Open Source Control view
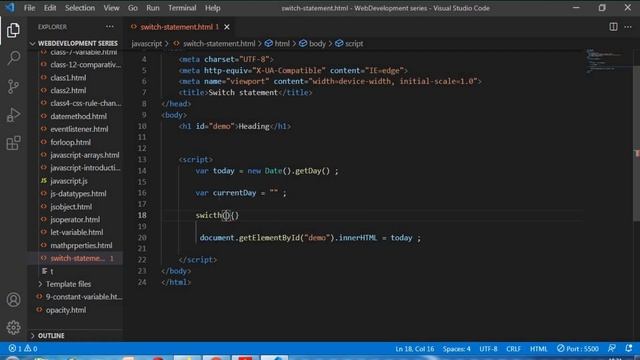The image size is (640, 360). tap(13, 86)
